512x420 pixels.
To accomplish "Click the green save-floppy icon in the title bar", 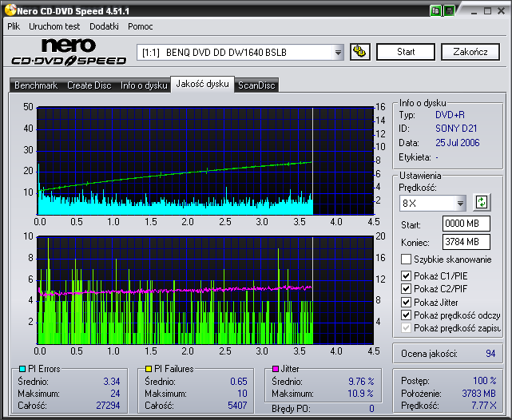I will click(x=449, y=10).
